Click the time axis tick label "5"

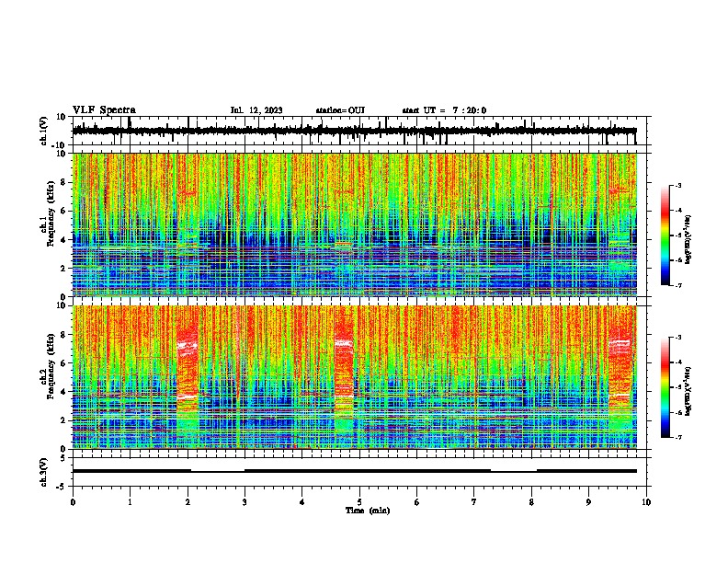click(x=359, y=502)
